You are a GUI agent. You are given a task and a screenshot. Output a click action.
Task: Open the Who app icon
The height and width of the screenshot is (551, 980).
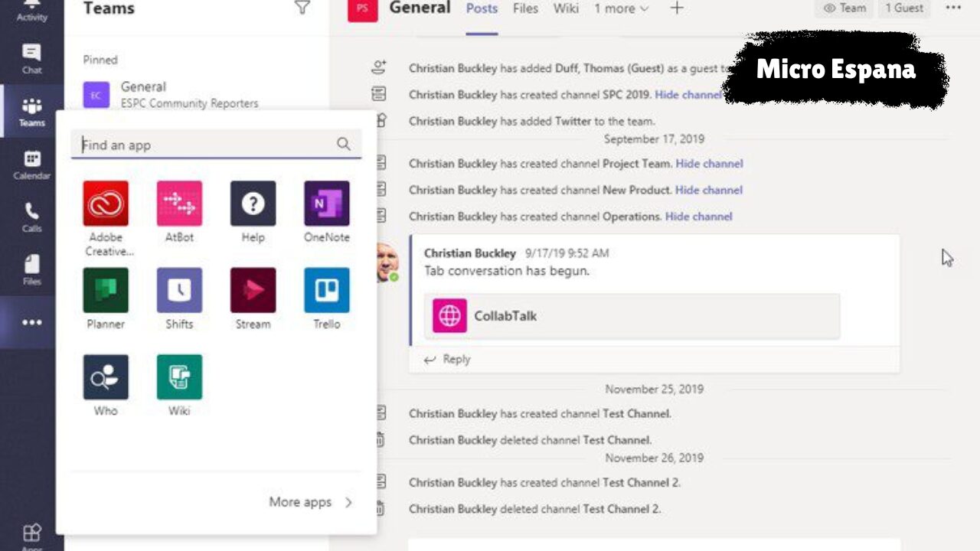coord(105,377)
